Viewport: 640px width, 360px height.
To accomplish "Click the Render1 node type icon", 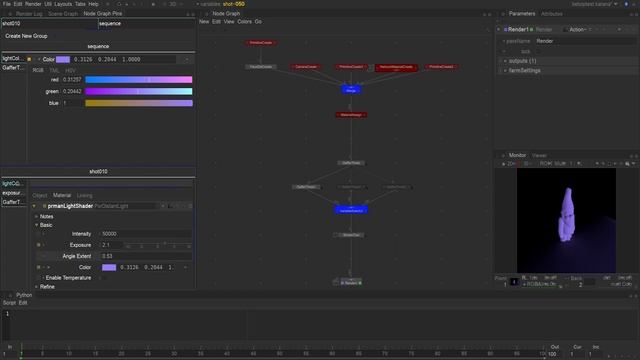I will point(505,29).
